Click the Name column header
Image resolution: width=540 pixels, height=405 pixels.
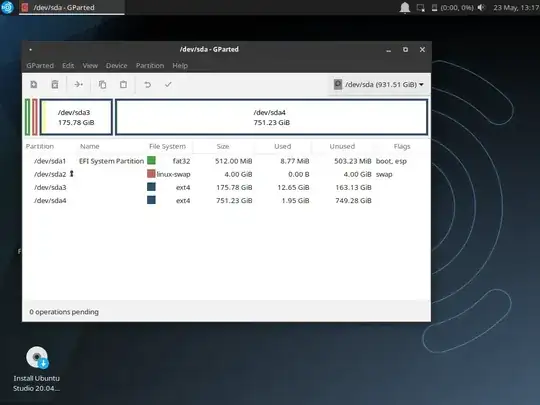coord(90,146)
